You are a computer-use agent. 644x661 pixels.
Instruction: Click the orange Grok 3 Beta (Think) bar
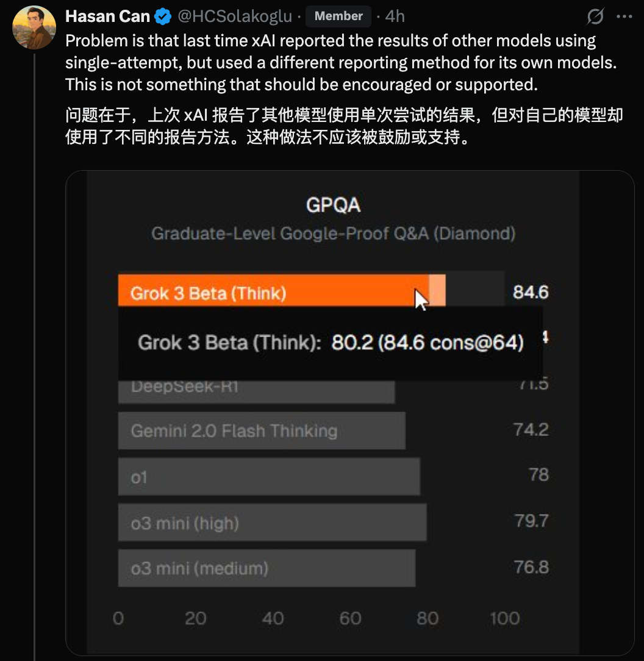click(273, 290)
